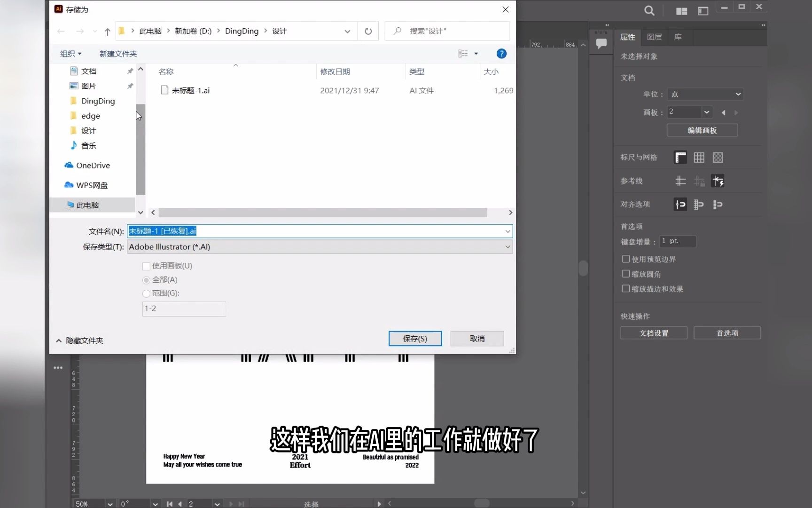
Task: Toggle smart guides in the properties panel
Action: pyautogui.click(x=718, y=181)
